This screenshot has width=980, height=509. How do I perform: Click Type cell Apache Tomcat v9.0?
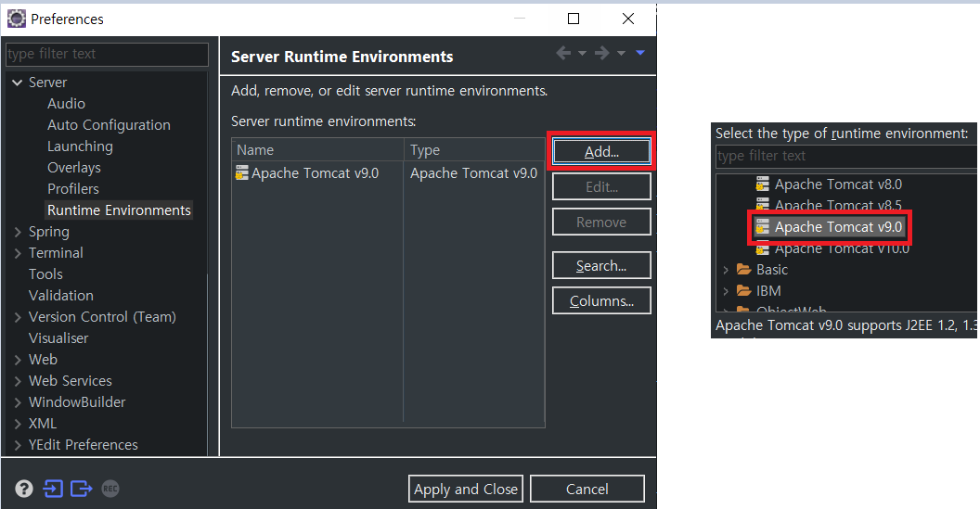(x=473, y=173)
